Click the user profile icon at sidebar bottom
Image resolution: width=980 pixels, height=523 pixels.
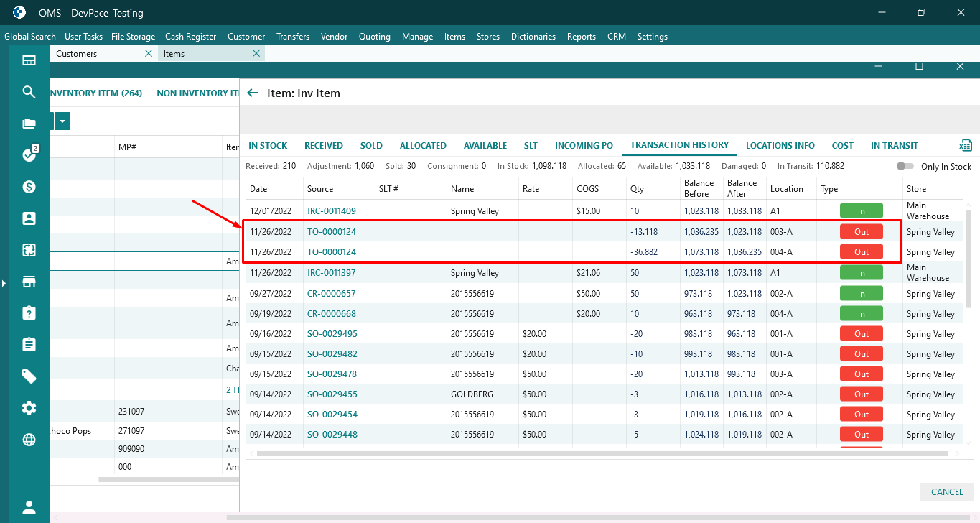pos(29,507)
